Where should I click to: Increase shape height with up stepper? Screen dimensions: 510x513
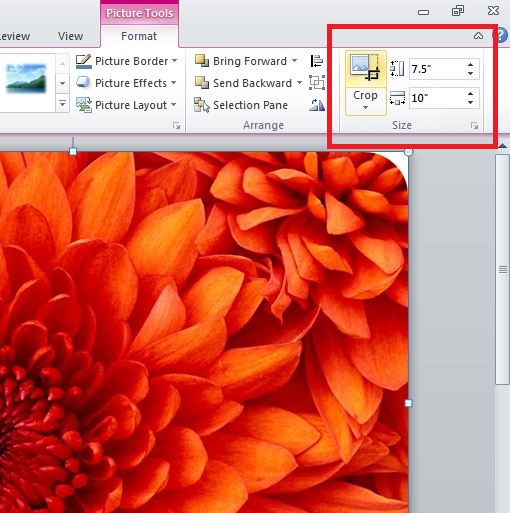470,65
